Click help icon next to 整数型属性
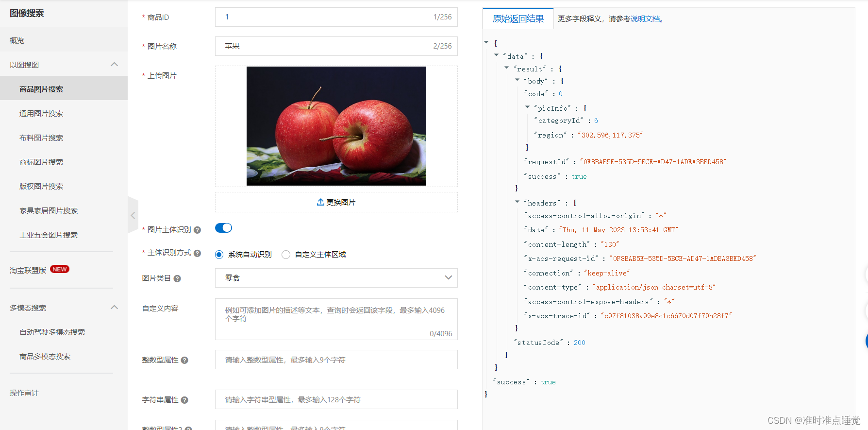This screenshot has width=868, height=430. click(x=184, y=360)
